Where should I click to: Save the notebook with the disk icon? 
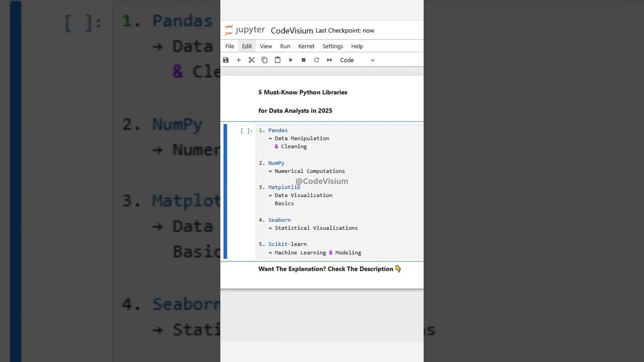point(226,60)
